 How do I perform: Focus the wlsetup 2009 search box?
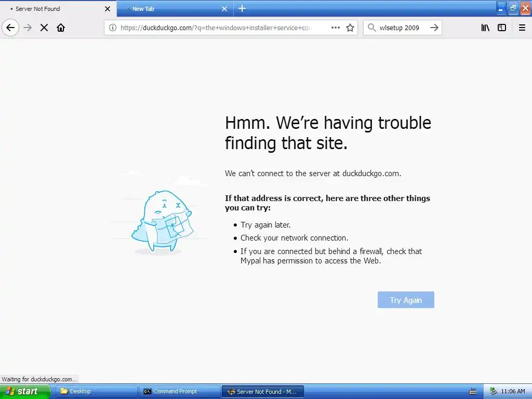(402, 28)
